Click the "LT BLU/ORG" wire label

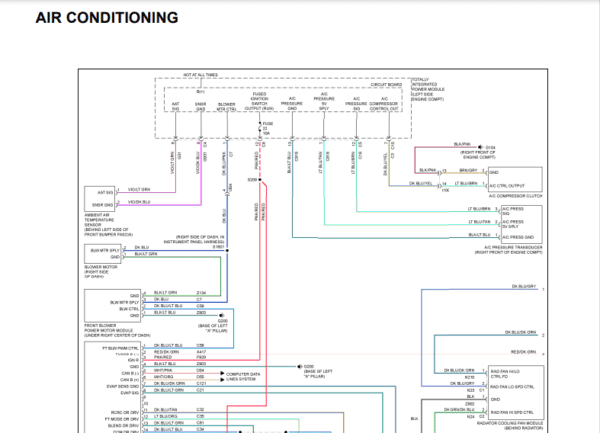click(165, 416)
